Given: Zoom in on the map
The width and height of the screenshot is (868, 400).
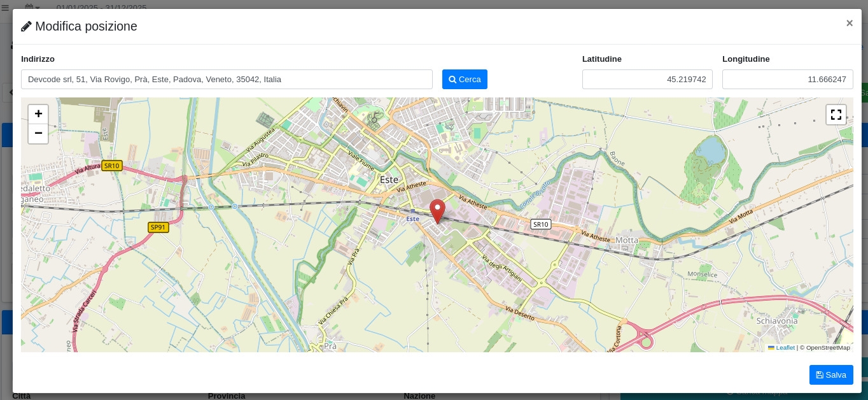Looking at the screenshot, I should [x=38, y=114].
